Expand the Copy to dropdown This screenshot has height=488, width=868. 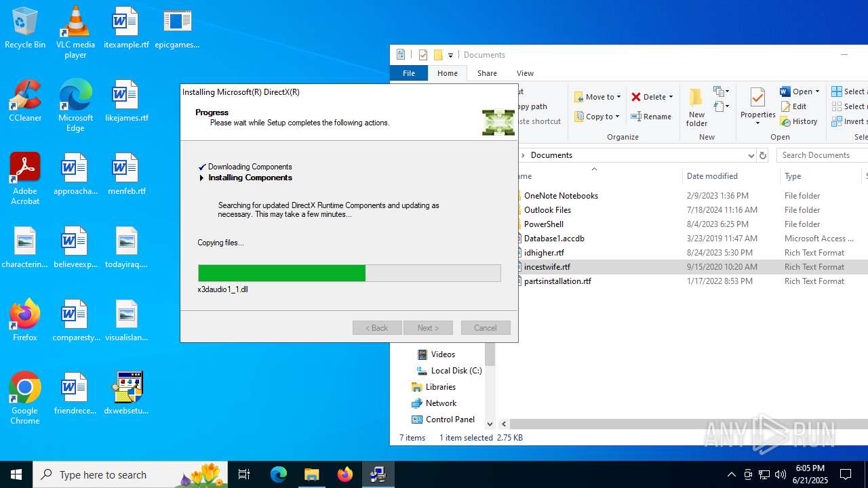pos(617,117)
